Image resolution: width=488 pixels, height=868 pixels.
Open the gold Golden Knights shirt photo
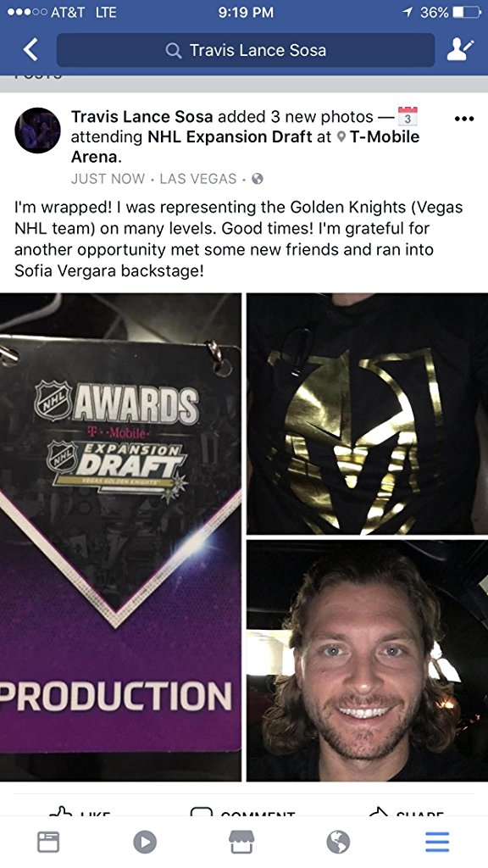[x=368, y=414]
